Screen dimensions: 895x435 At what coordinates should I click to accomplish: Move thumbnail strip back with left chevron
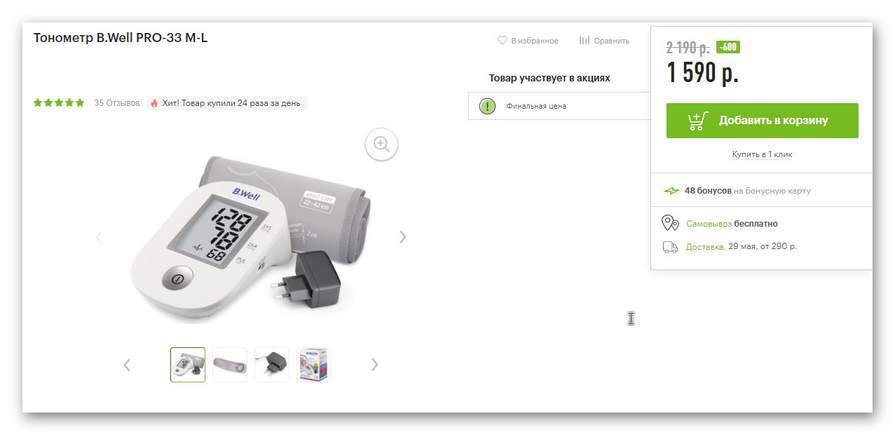pyautogui.click(x=127, y=365)
